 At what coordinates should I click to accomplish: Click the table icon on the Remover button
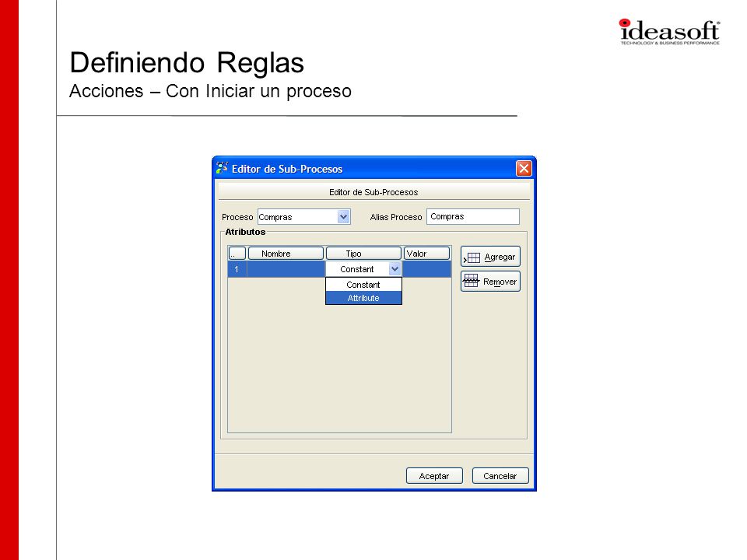pos(472,281)
